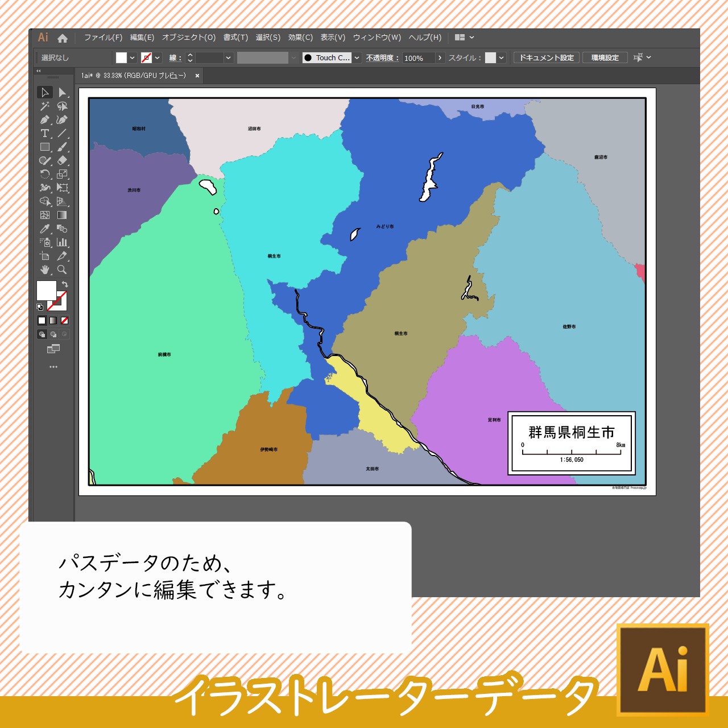Open the ファイル(F) menu
This screenshot has height=728, width=728.
pyautogui.click(x=103, y=38)
